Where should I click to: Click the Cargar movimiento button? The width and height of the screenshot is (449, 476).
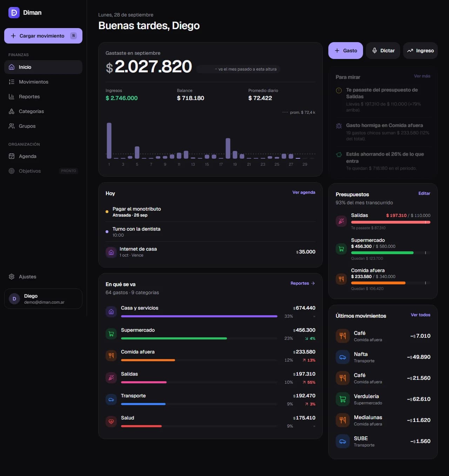pyautogui.click(x=43, y=36)
